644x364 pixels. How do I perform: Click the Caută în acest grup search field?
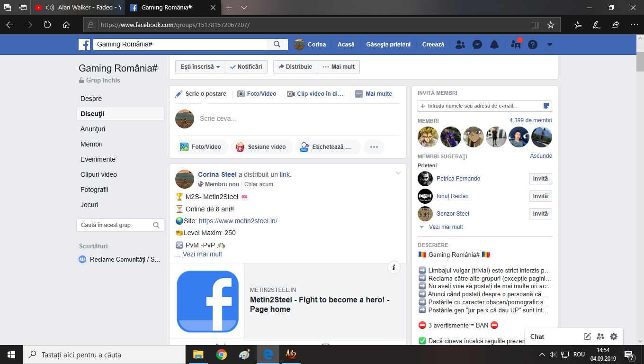pyautogui.click(x=120, y=225)
